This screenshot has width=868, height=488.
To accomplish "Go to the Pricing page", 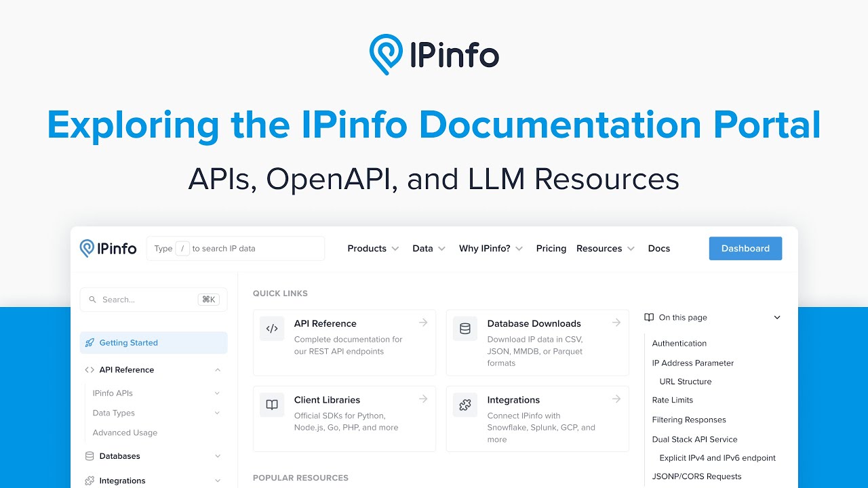I will pyautogui.click(x=551, y=249).
